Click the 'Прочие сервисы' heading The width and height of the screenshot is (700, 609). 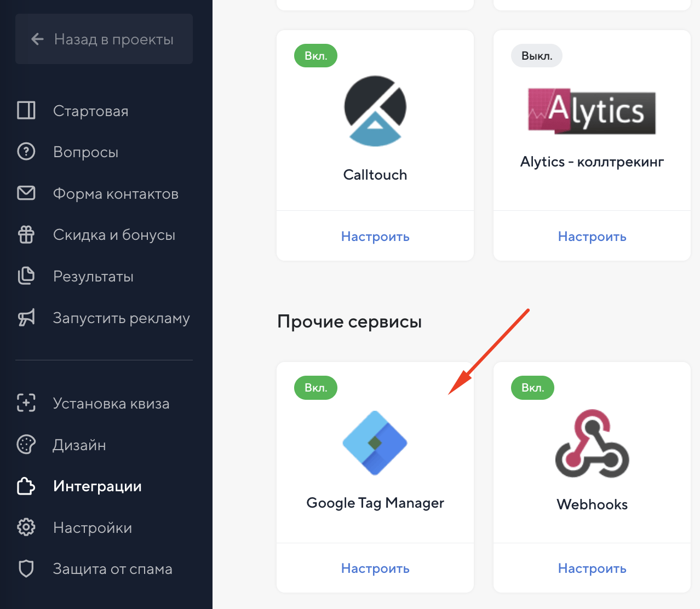tap(349, 321)
